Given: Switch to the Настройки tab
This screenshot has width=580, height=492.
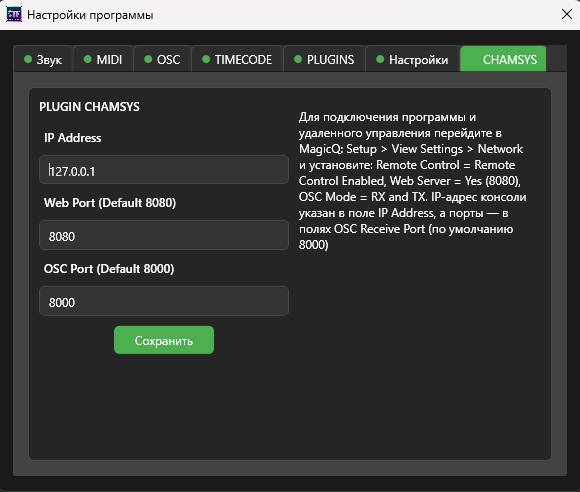Looking at the screenshot, I should (412, 59).
